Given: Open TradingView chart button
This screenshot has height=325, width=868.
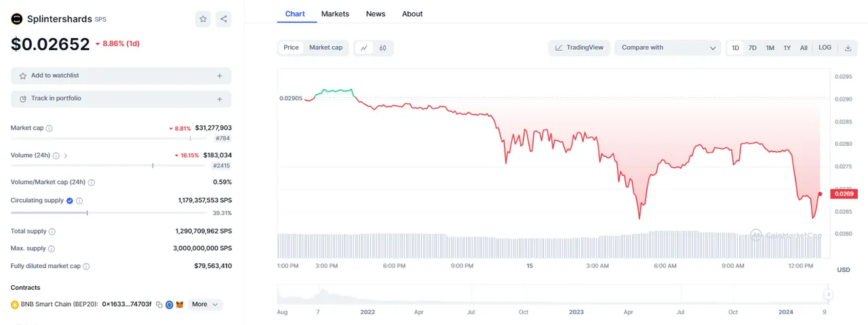Looking at the screenshot, I should coord(579,47).
